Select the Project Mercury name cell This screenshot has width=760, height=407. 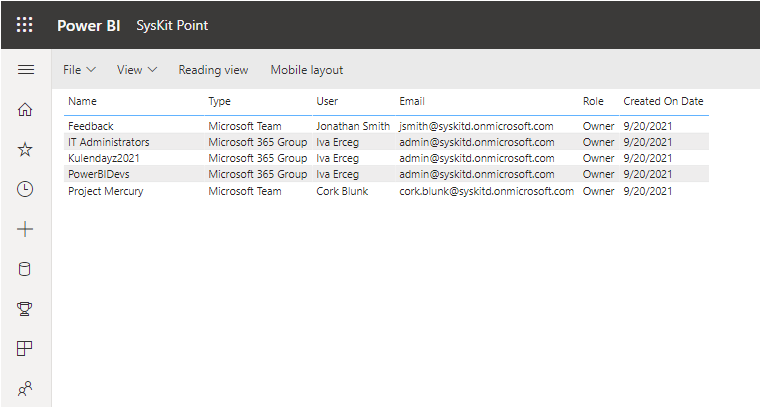pos(106,191)
